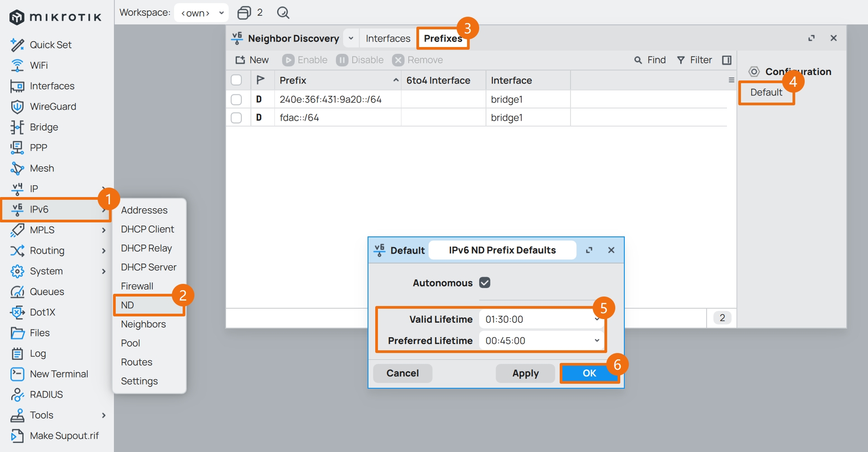Click Cancel in the Default dialog
868x452 pixels.
(402, 373)
